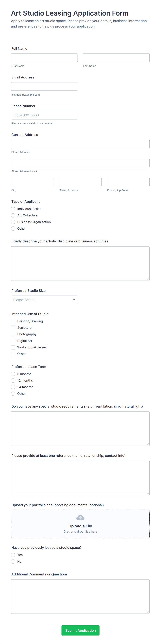
Task: Click the Postal / Zip Code field
Action: [128, 182]
